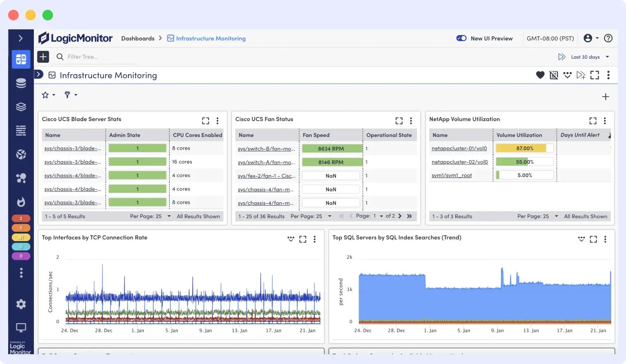
Task: Click the 55.00% volume utilization bar
Action: [525, 162]
